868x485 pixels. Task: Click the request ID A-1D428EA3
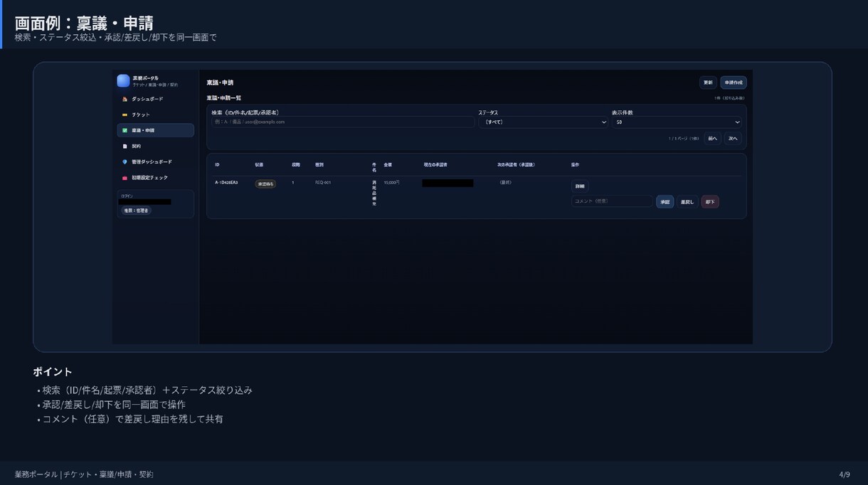(x=226, y=183)
